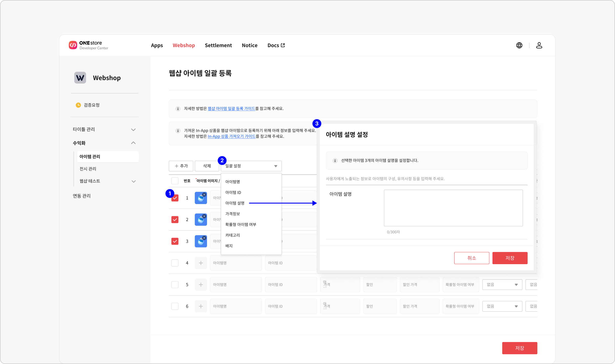Click the 추가 add row button
Screen dimensions: 615x364
click(181, 166)
